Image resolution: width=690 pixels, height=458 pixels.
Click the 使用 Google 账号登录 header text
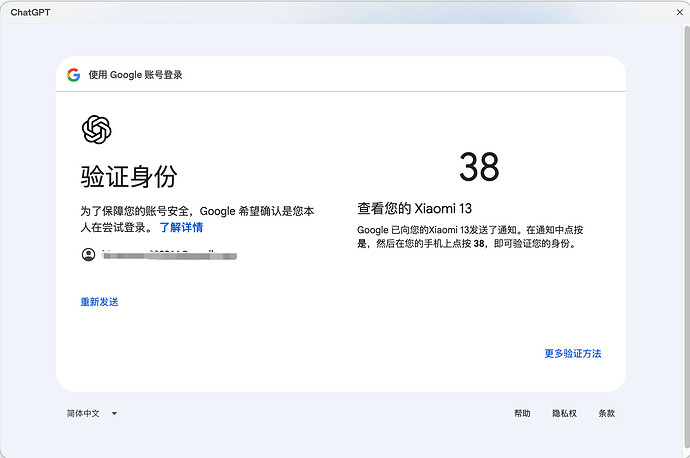click(x=136, y=75)
